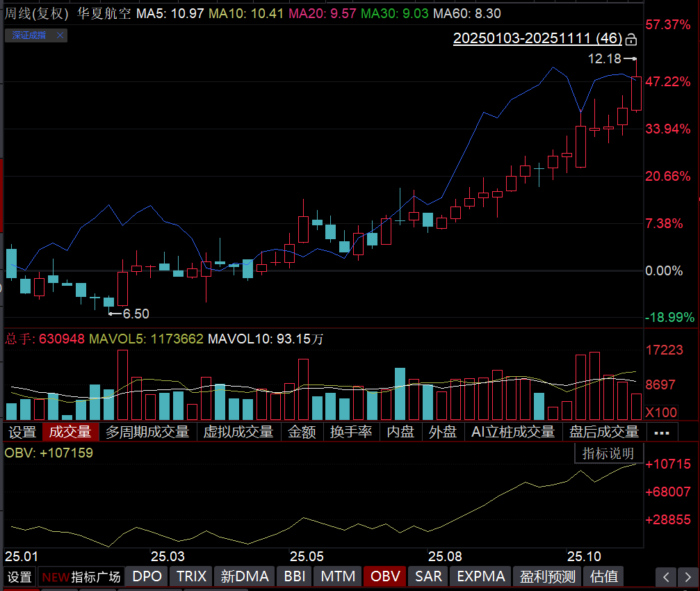The width and height of the screenshot is (700, 591).
Task: Select the 多周期成交量 tab
Action: (x=147, y=432)
